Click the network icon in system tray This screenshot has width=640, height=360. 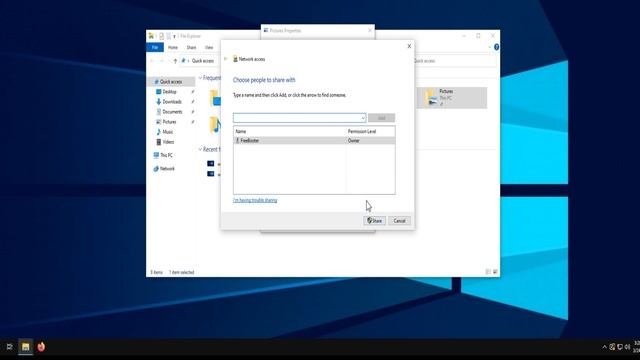point(620,347)
